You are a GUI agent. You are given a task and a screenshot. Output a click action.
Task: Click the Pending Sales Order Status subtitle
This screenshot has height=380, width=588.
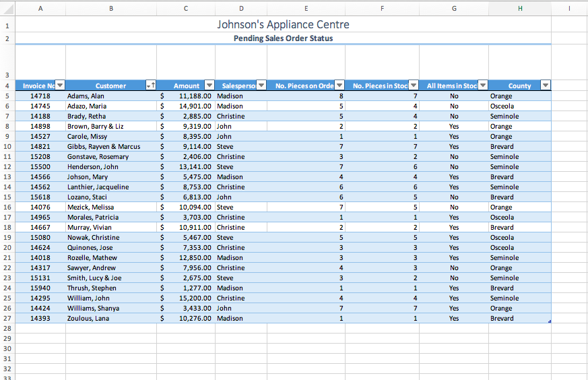click(x=283, y=38)
